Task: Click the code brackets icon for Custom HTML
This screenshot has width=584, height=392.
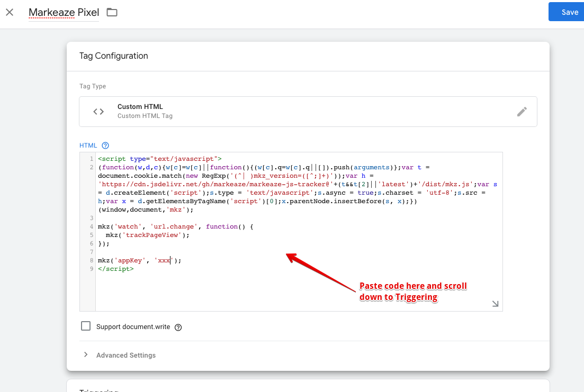Action: (98, 111)
